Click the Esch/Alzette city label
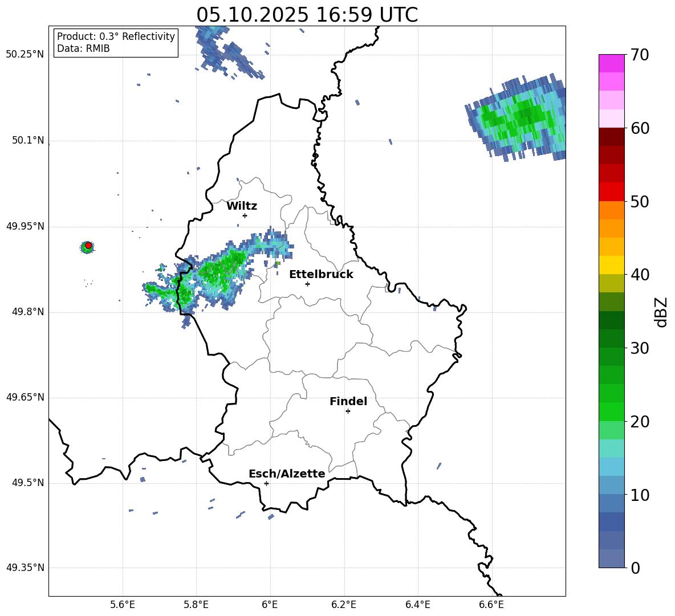This screenshot has width=675, height=616. tap(287, 474)
